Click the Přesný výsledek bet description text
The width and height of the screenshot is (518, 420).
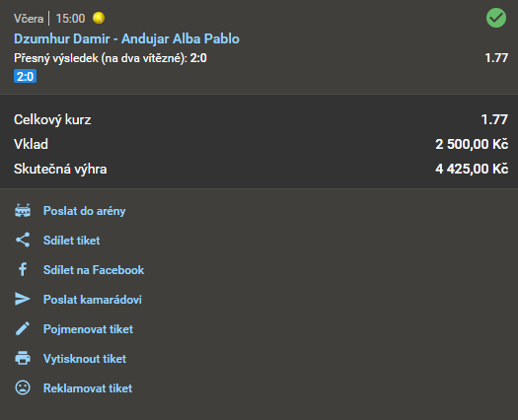(111, 58)
